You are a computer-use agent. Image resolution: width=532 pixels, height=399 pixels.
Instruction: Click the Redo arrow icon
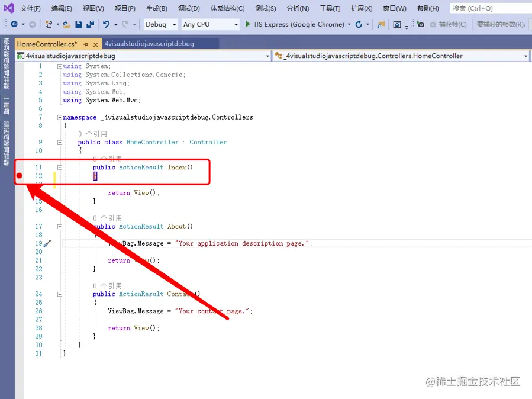pos(125,24)
